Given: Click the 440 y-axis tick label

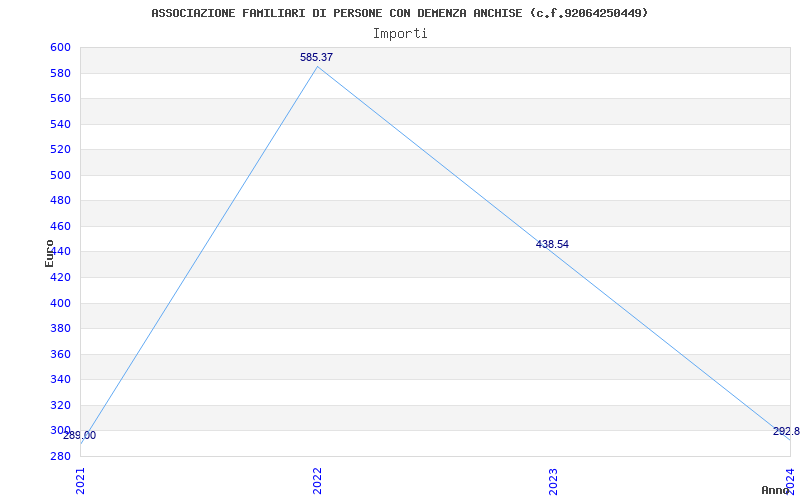Looking at the screenshot, I should 62,252.
